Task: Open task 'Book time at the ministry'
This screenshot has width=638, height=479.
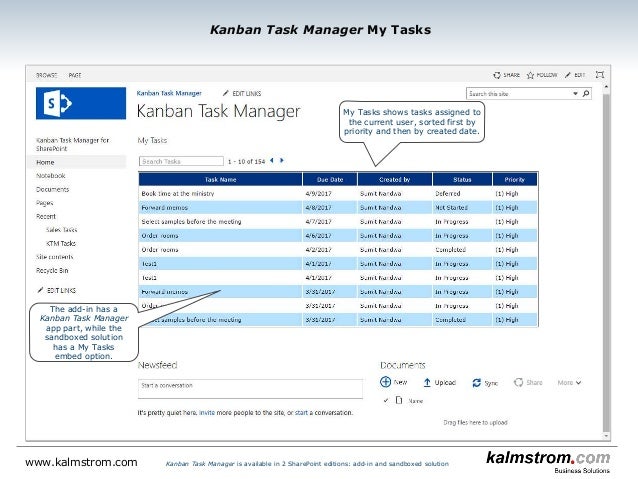Action: [x=178, y=194]
